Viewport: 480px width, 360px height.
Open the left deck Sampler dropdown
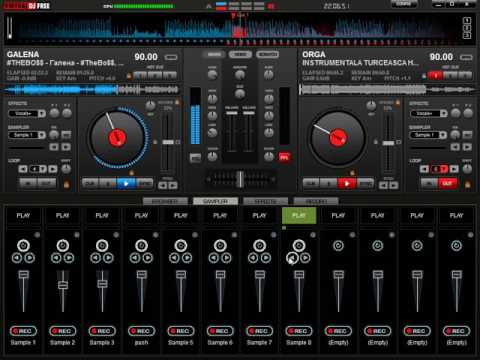point(27,135)
